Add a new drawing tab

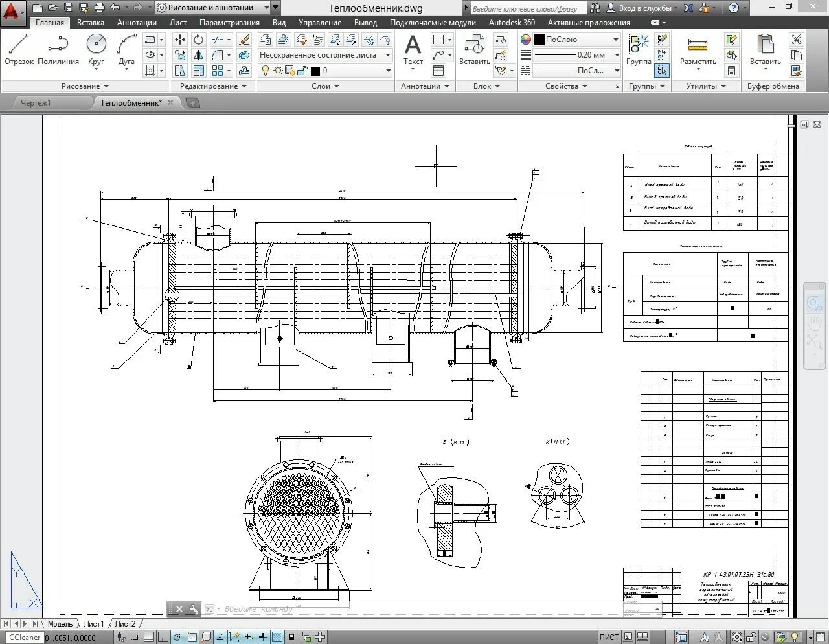pyautogui.click(x=192, y=102)
